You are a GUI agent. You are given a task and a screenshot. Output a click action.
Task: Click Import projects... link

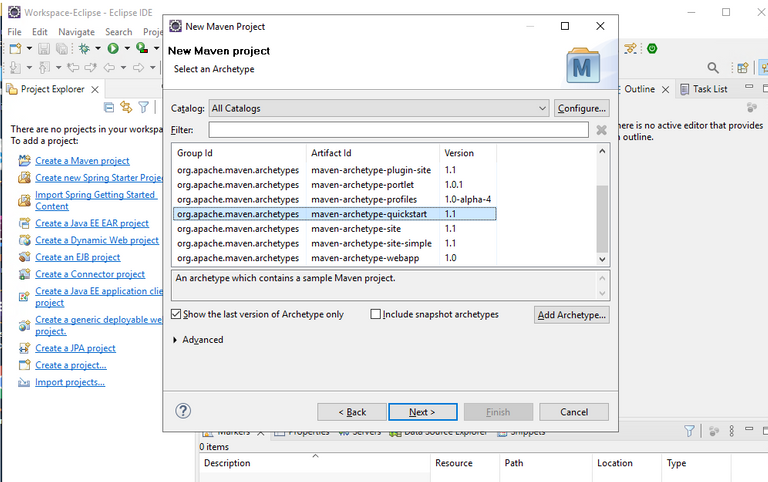(70, 382)
